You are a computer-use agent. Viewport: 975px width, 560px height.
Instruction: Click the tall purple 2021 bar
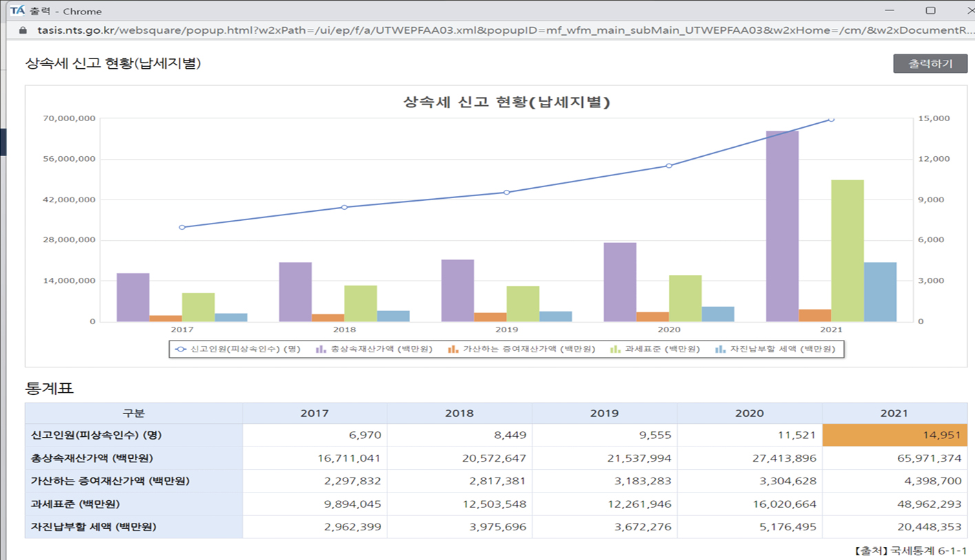782,226
